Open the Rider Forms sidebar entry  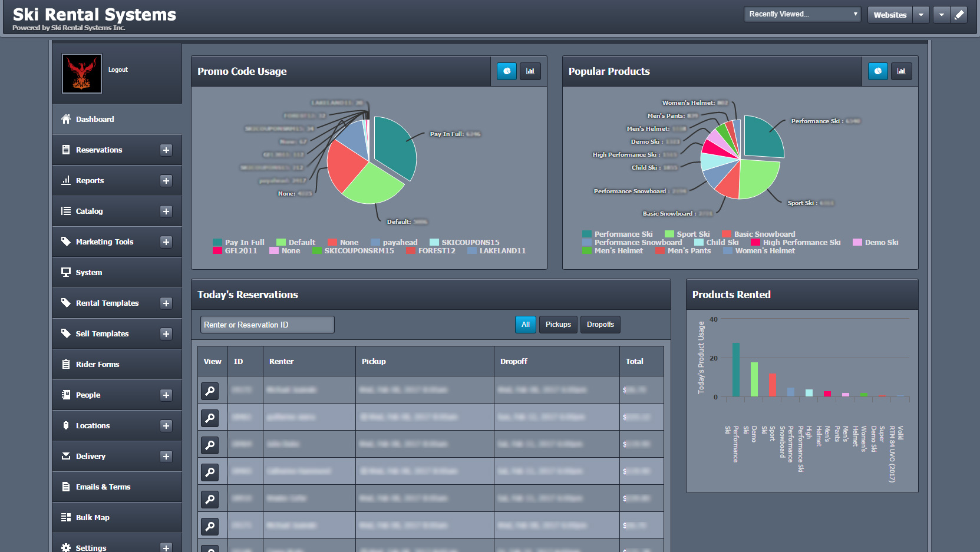pyautogui.click(x=97, y=364)
